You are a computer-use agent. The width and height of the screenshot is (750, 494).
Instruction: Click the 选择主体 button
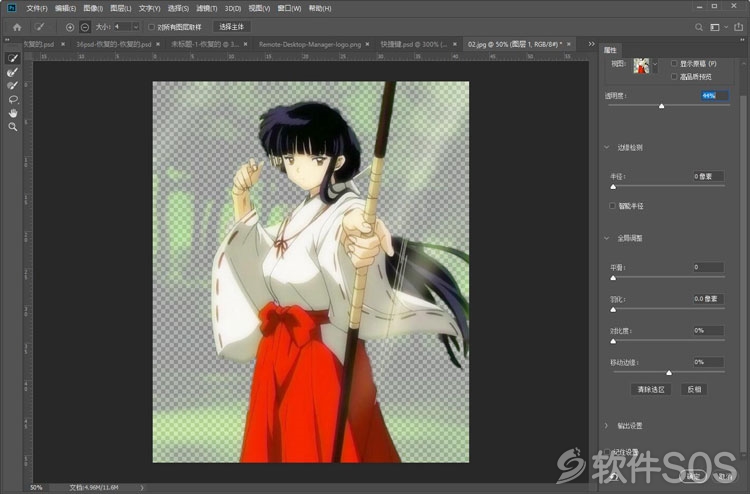click(232, 27)
